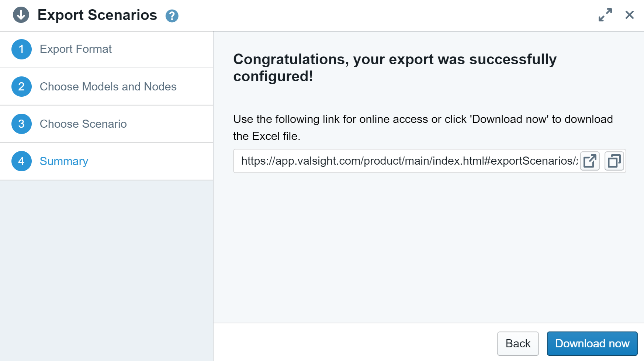Click the step 1 number circle
644x361 pixels.
point(21,49)
